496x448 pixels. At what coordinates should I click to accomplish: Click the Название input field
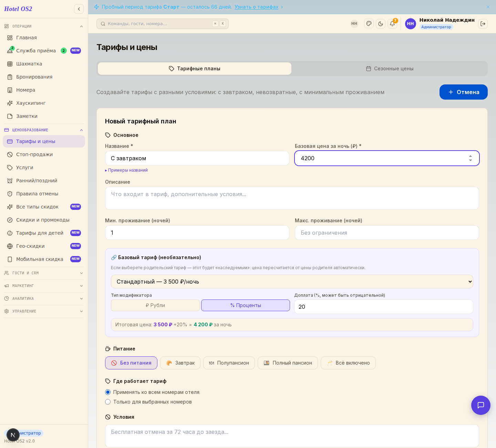(197, 158)
